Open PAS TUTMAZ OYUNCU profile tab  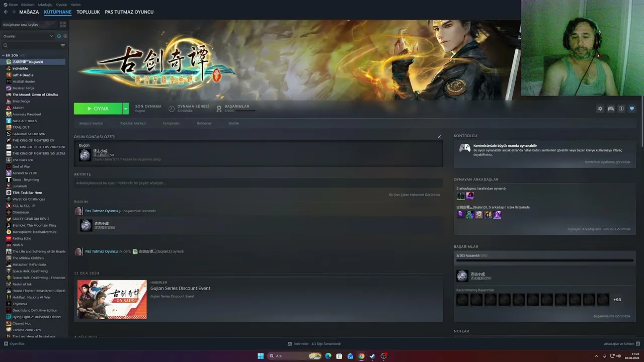[x=129, y=12]
